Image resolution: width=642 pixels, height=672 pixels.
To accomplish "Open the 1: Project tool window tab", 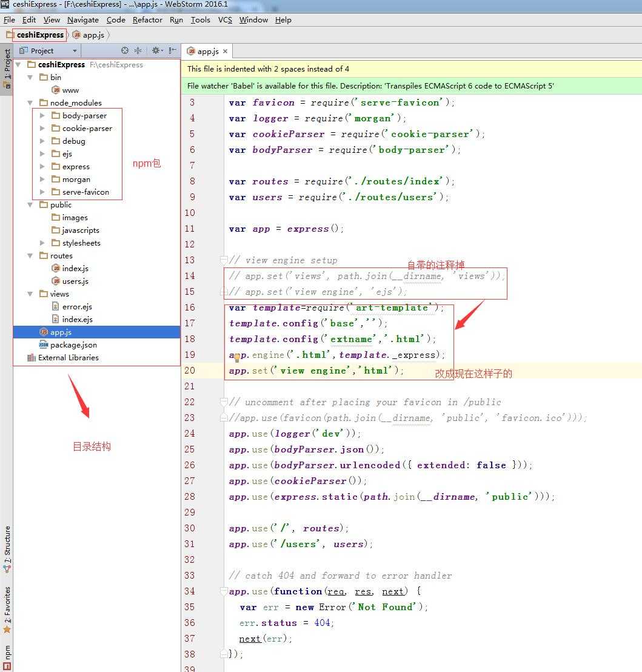I will [7, 69].
